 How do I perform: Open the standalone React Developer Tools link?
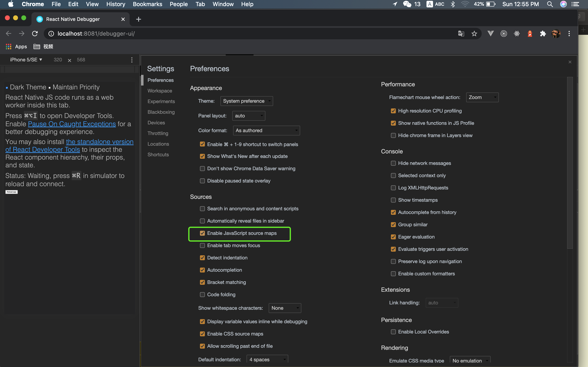(69, 146)
